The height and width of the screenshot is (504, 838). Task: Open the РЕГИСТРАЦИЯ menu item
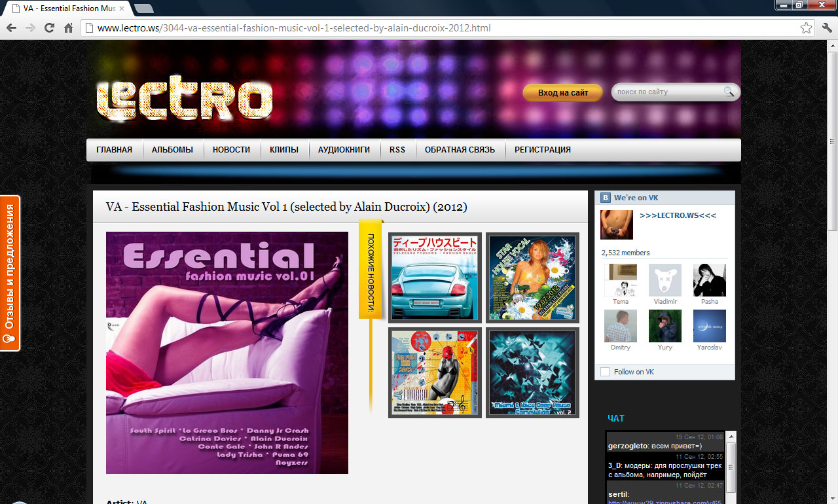[x=543, y=150]
